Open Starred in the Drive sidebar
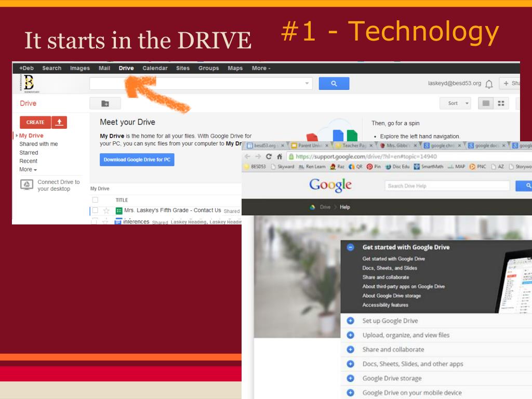Image resolution: width=532 pixels, height=399 pixels. (29, 153)
